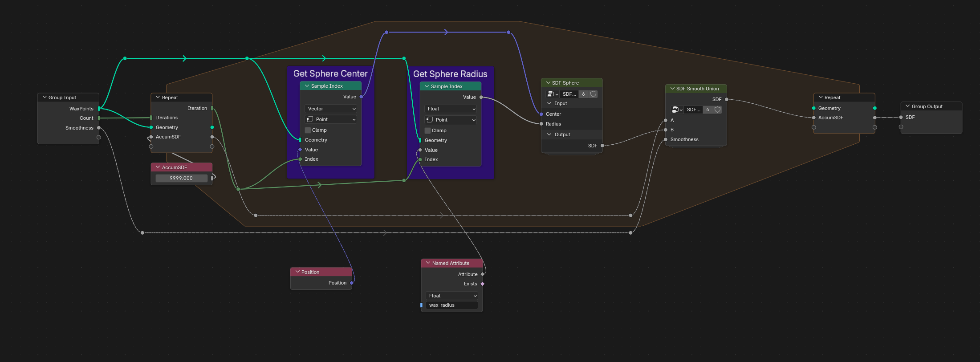The height and width of the screenshot is (362, 980).
Task: Click Value output socket of Get Sphere Center
Action: [x=361, y=97]
